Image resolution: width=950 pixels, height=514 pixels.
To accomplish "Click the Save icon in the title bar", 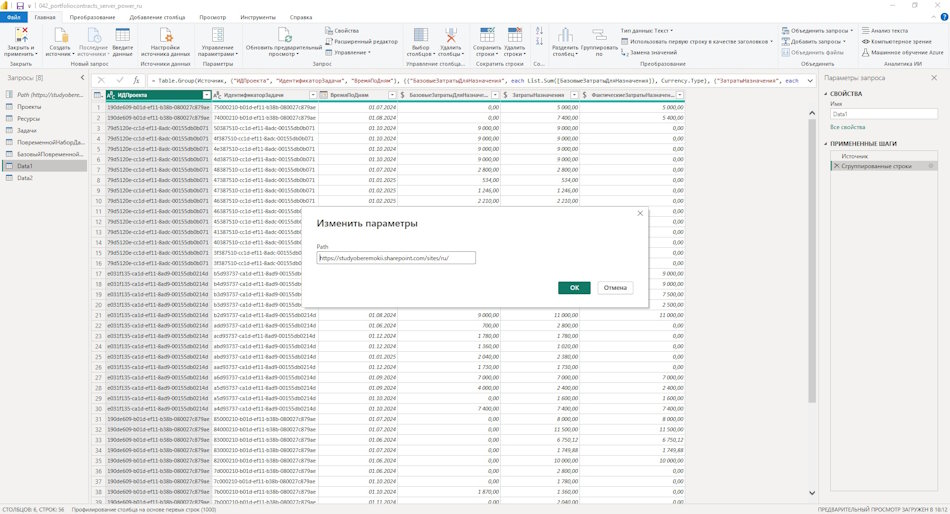I will click(x=20, y=5).
